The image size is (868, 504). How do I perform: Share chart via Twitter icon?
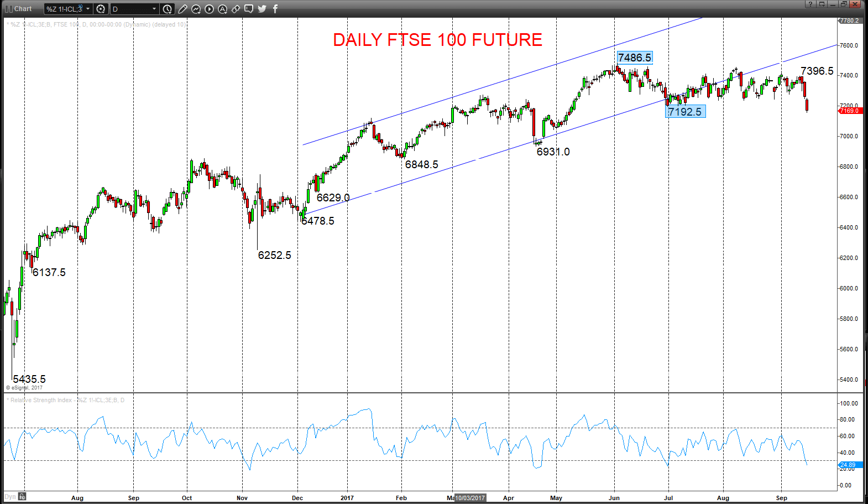point(262,9)
